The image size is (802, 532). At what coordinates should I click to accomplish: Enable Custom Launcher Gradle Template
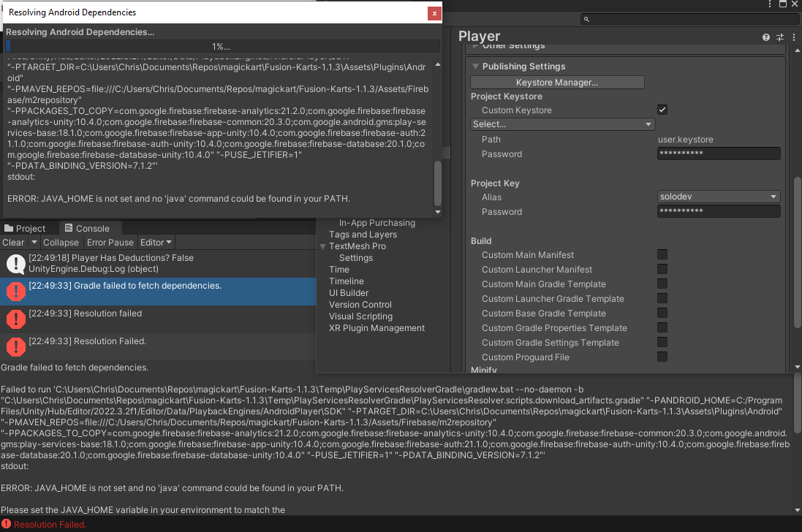662,298
